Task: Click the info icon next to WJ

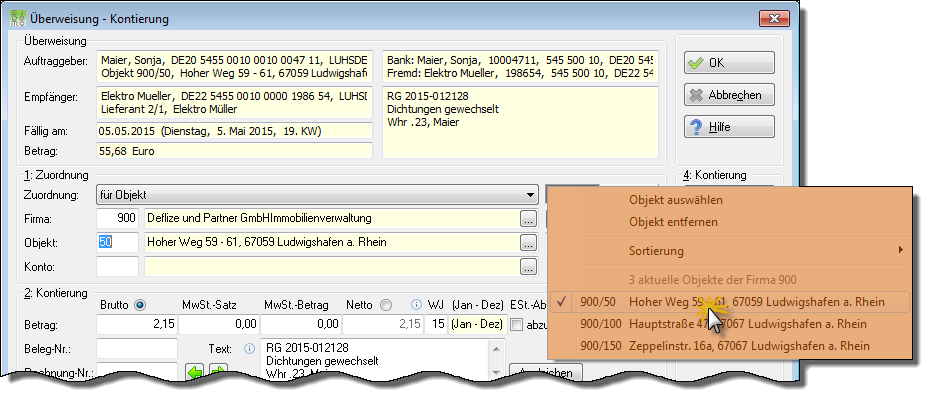Action: coord(416,305)
